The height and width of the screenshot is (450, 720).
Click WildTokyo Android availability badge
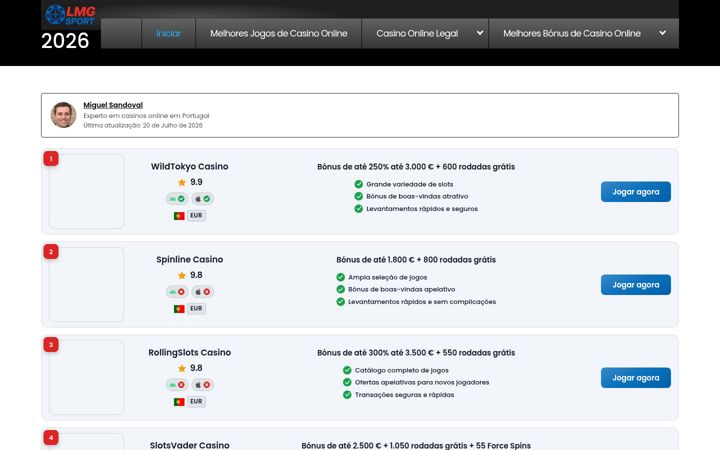177,199
